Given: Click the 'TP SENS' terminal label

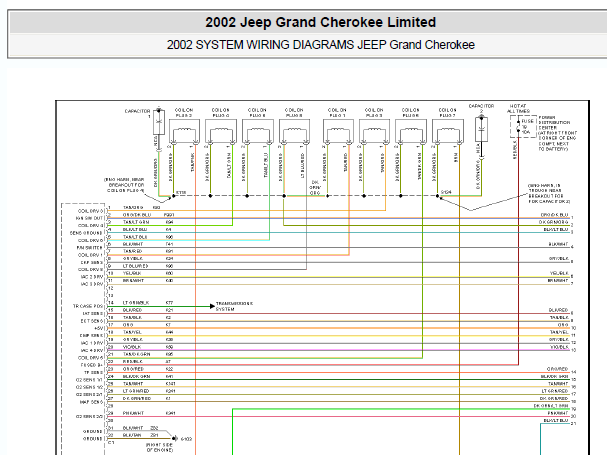Looking at the screenshot, I should pyautogui.click(x=94, y=372).
